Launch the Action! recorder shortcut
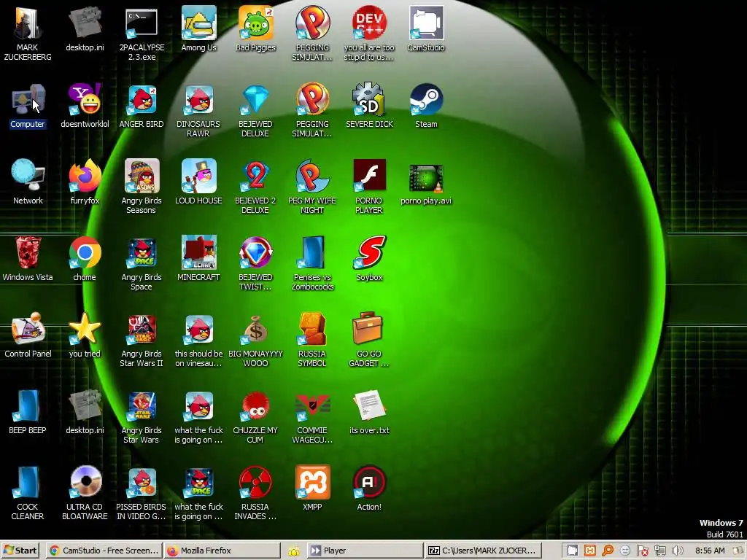The height and width of the screenshot is (560, 747). pos(369,489)
